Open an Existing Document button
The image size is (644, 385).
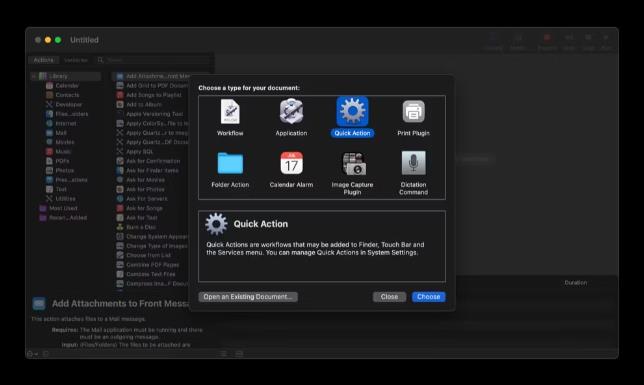pos(248,297)
